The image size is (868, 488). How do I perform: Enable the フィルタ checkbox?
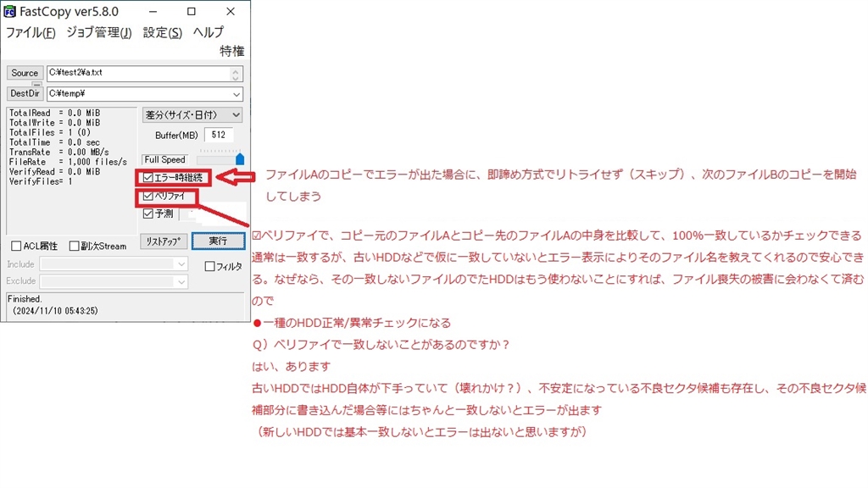click(209, 267)
